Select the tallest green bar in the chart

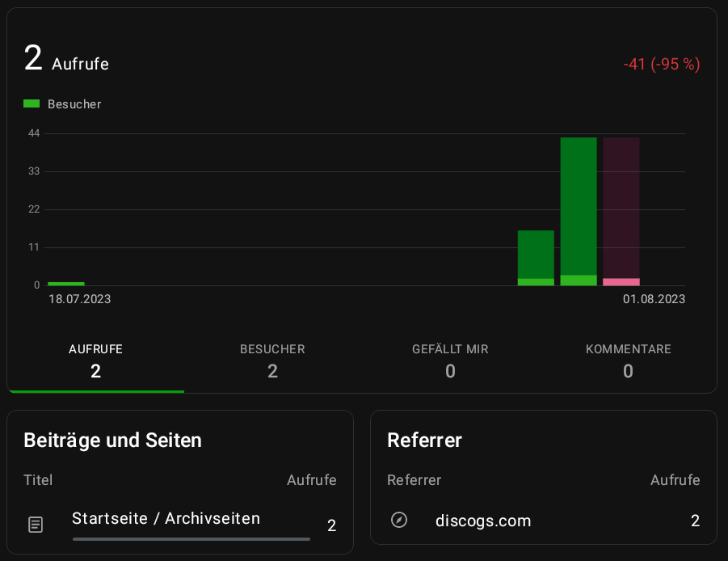click(579, 210)
